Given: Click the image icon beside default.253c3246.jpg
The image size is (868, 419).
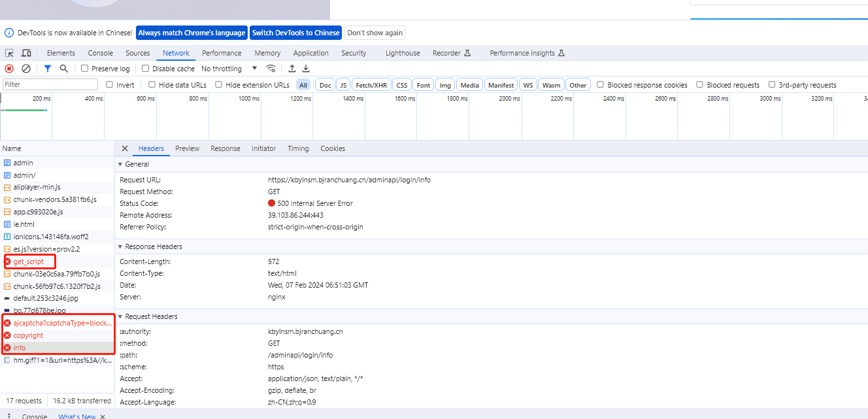Looking at the screenshot, I should pos(7,298).
